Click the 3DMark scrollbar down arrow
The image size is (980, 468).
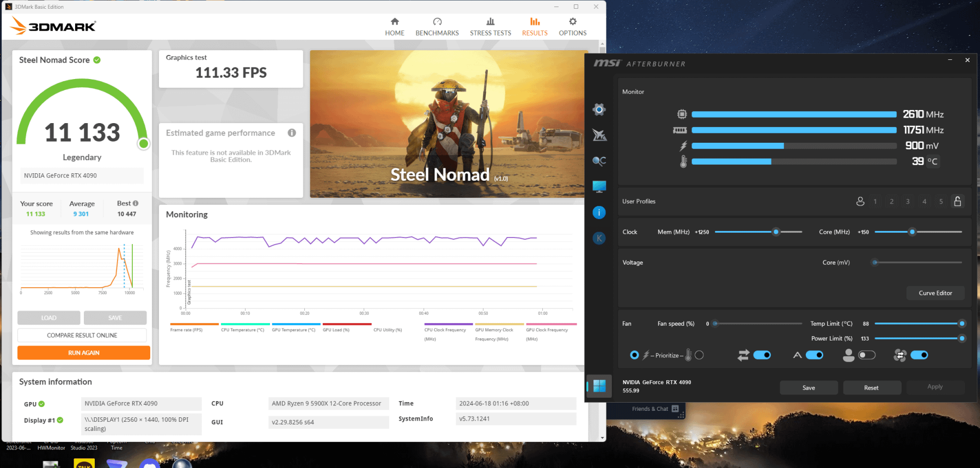pyautogui.click(x=602, y=437)
